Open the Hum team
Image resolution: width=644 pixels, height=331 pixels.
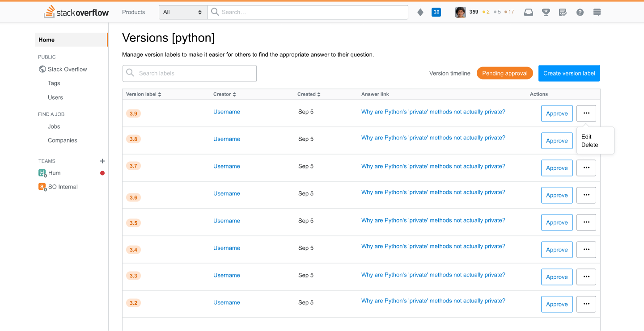pyautogui.click(x=54, y=173)
